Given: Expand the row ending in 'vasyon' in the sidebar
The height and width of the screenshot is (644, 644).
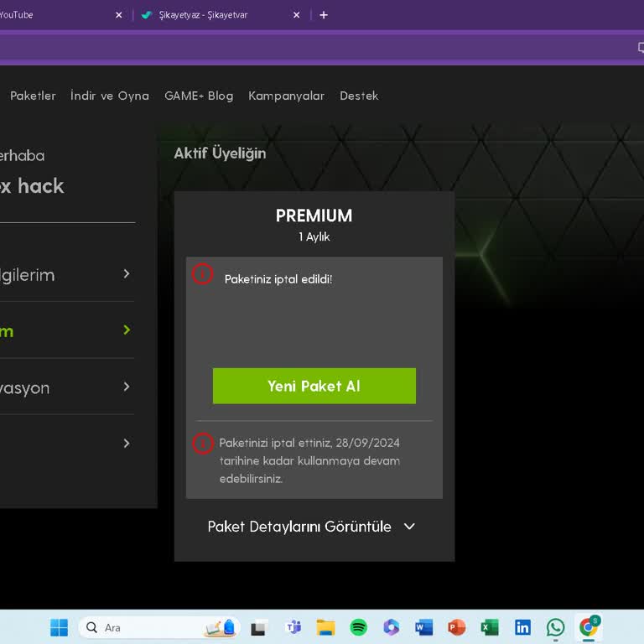Looking at the screenshot, I should tap(67, 387).
